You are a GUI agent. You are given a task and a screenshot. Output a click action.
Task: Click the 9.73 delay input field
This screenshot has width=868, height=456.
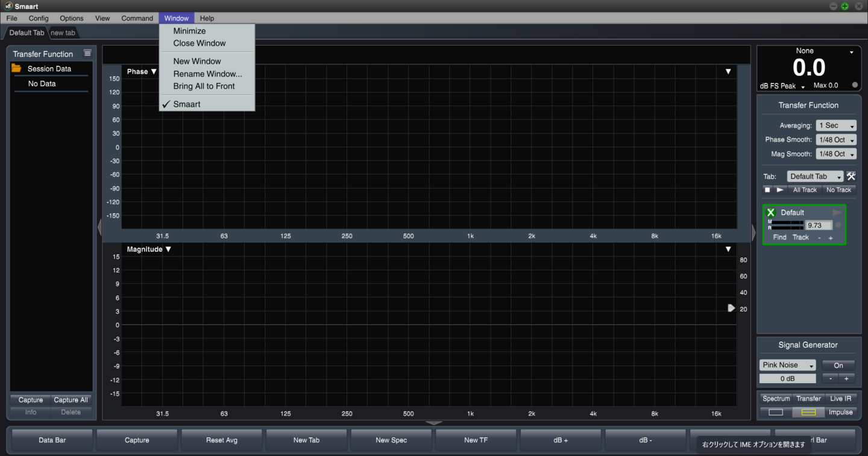[x=818, y=225]
